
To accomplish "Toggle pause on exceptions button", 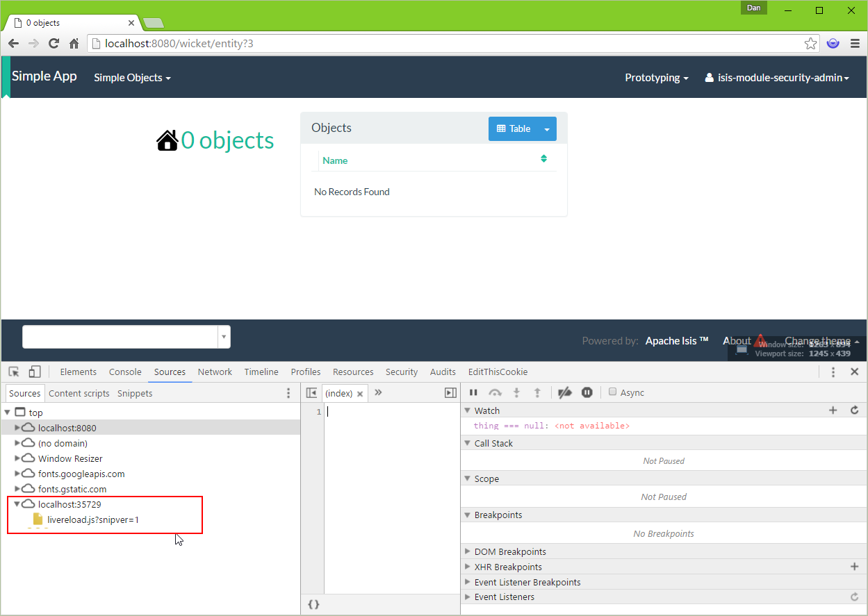I will 587,392.
